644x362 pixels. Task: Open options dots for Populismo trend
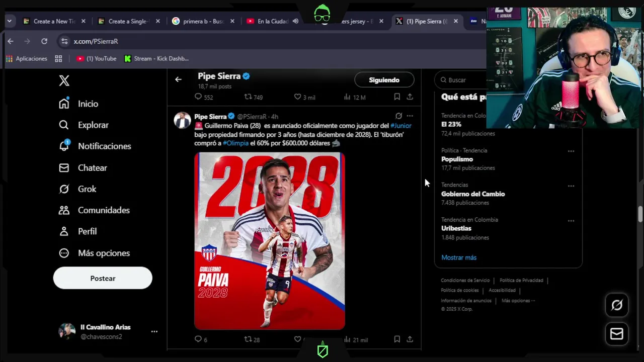571,151
